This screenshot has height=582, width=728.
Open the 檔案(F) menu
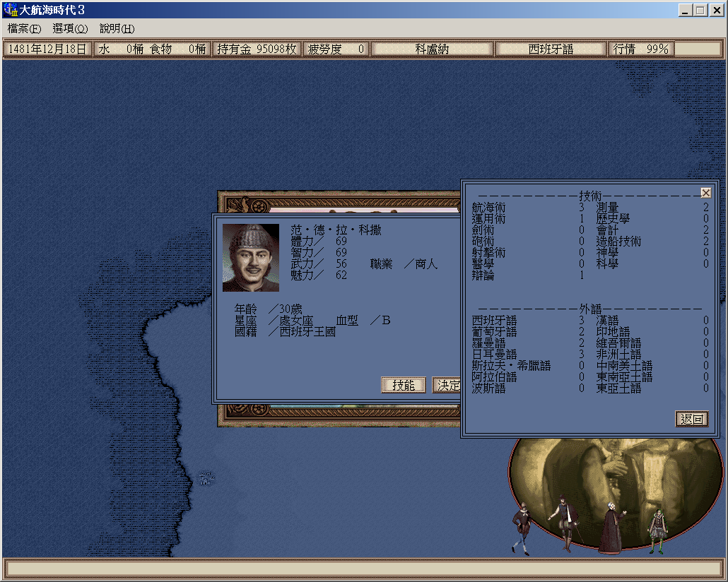(25, 29)
